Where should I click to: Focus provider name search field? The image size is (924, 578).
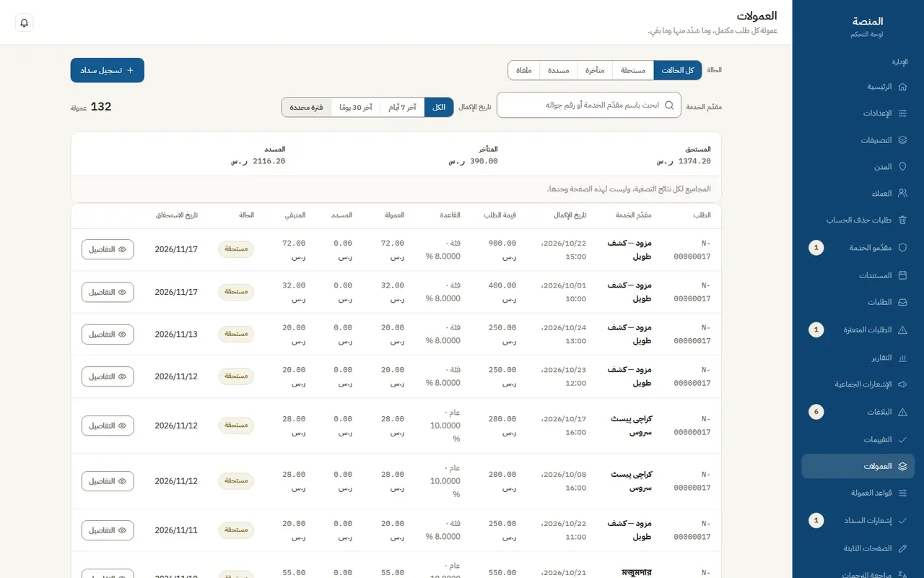[589, 105]
